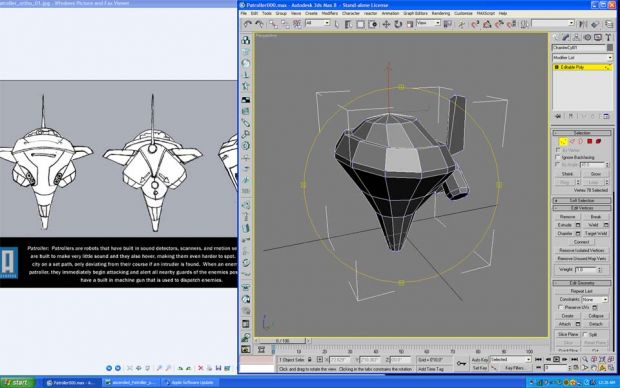
Task: Open the MAXScript menu
Action: click(x=486, y=13)
